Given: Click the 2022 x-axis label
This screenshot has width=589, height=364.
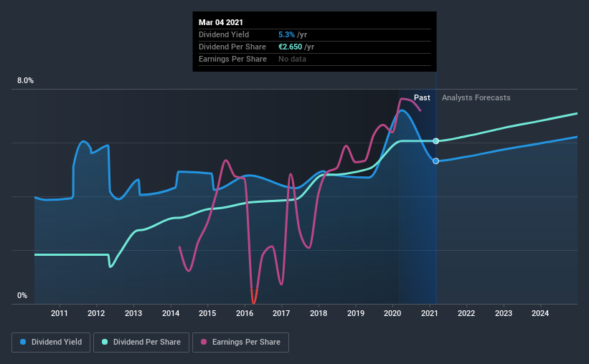Looking at the screenshot, I should click(x=466, y=313).
